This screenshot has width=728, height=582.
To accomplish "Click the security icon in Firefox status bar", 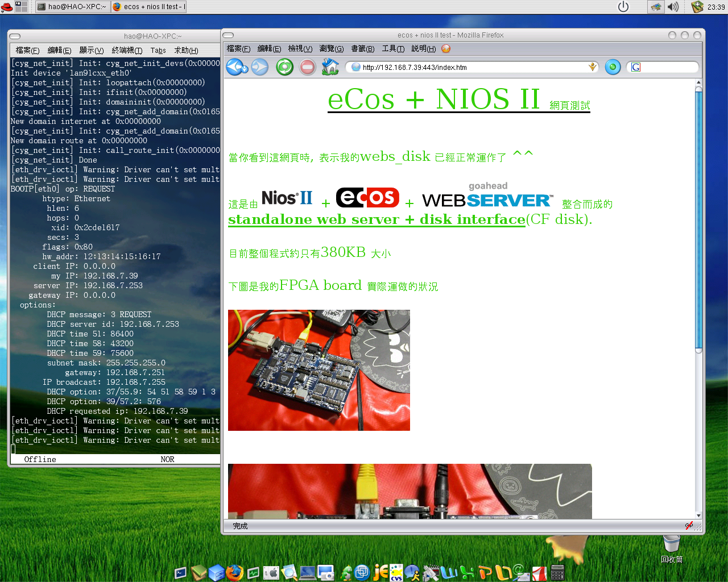I will point(689,526).
